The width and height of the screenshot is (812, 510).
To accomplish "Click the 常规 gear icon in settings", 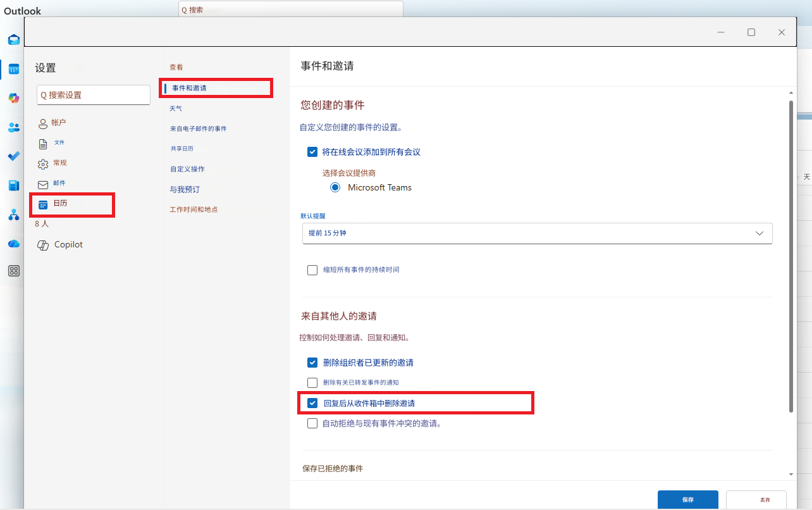I will 43,164.
